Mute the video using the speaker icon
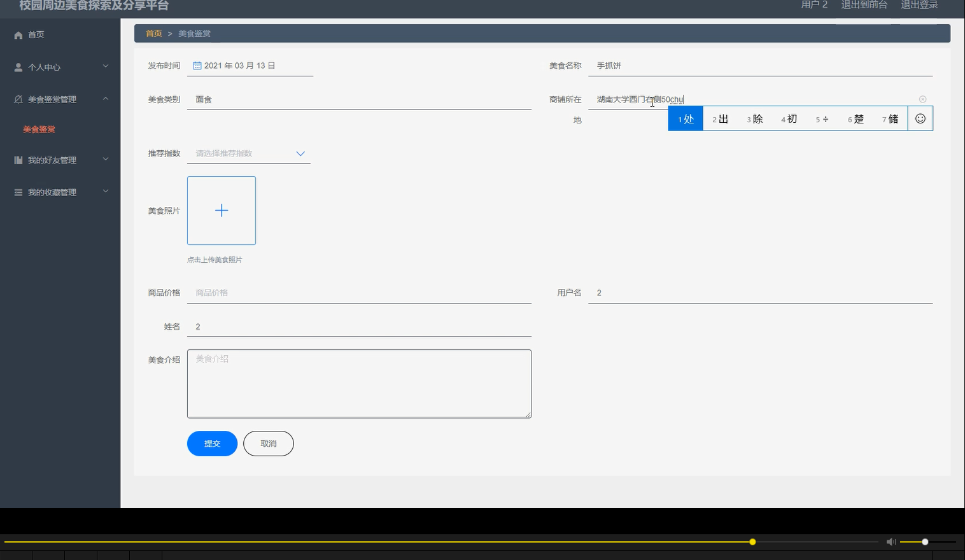 891,542
